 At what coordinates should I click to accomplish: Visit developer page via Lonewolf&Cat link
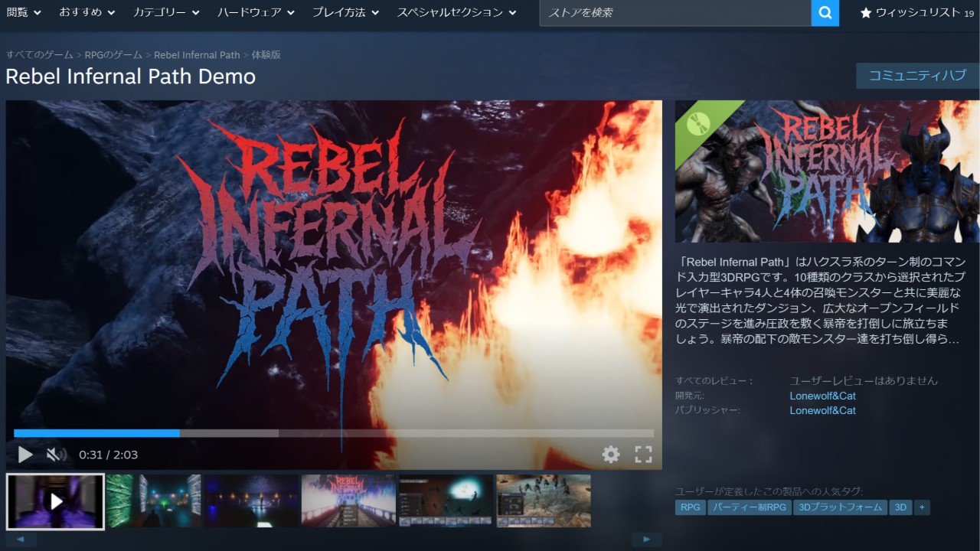(x=822, y=396)
